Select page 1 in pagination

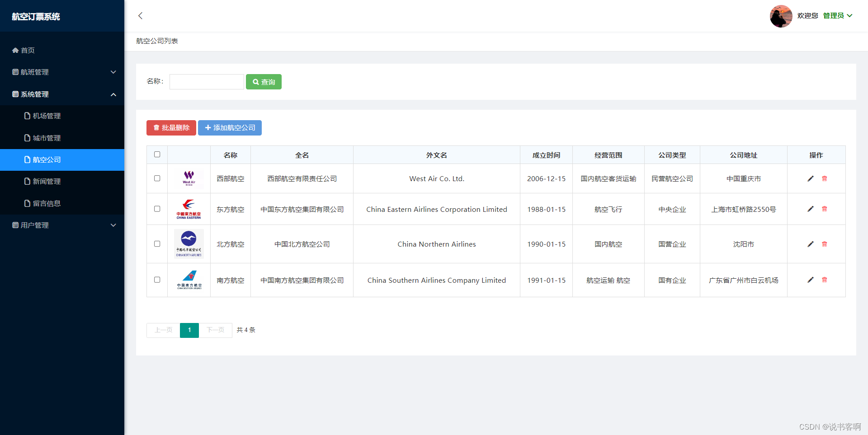pos(189,330)
